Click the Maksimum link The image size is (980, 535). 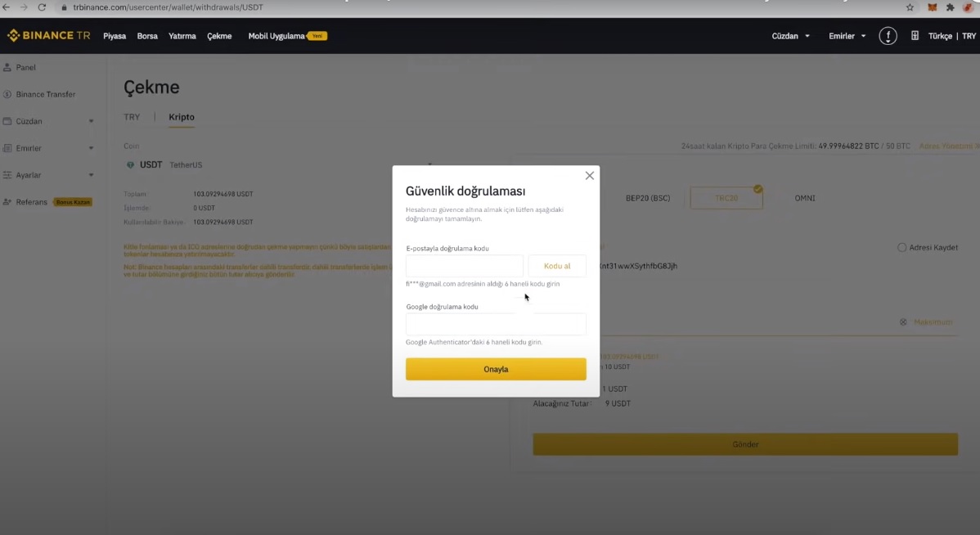pyautogui.click(x=933, y=321)
